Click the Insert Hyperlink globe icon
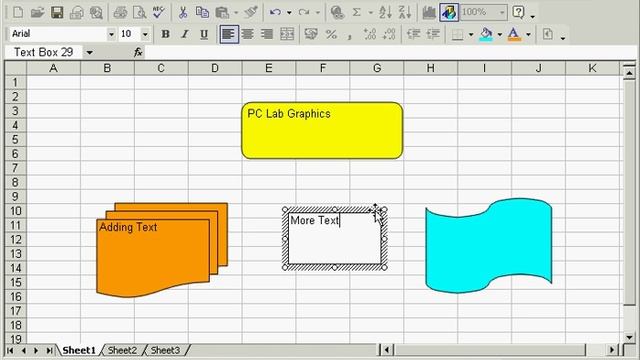Viewport: 640px width, 360px height. (337, 13)
